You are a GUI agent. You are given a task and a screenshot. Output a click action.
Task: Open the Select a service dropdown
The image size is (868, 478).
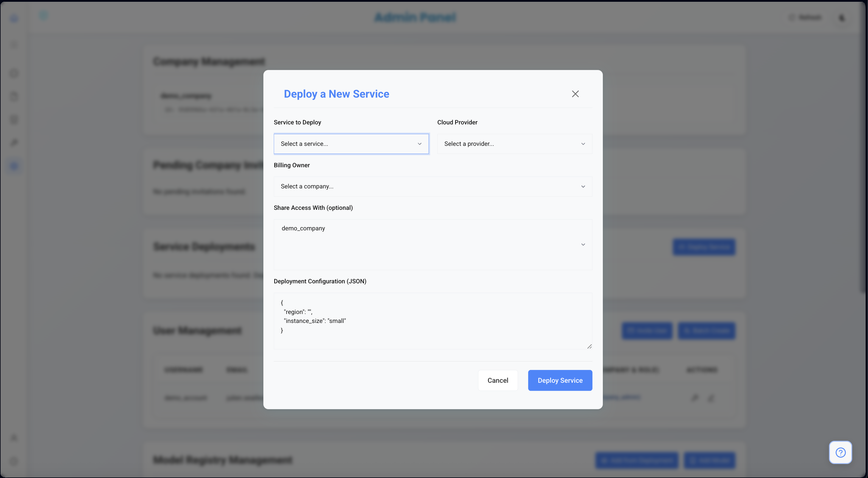coord(351,144)
